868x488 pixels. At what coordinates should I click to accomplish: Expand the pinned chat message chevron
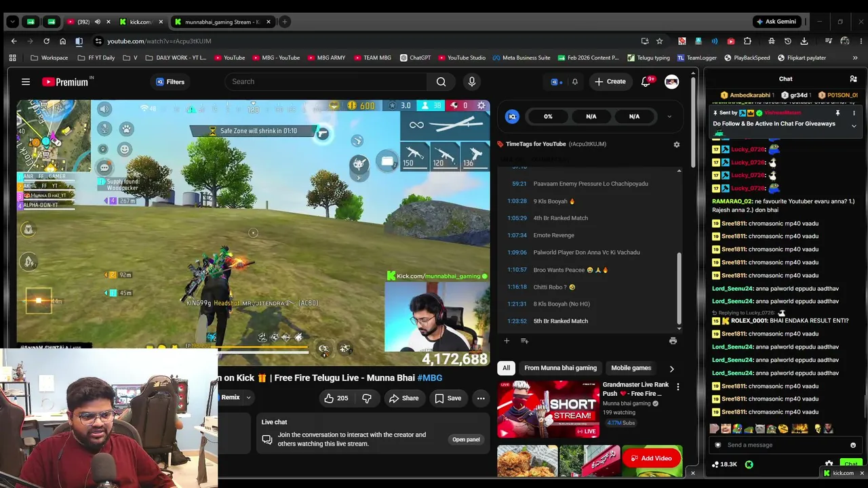coord(854,126)
